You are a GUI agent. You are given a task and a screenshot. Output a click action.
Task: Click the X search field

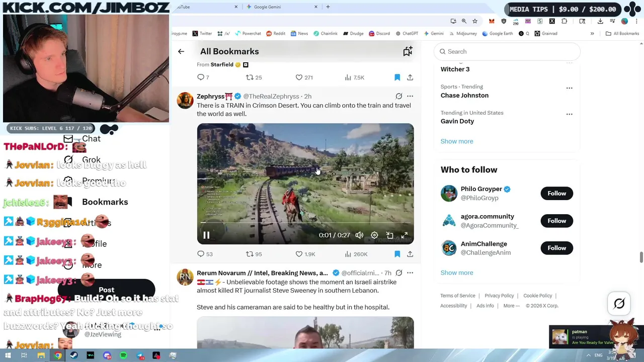(x=507, y=51)
